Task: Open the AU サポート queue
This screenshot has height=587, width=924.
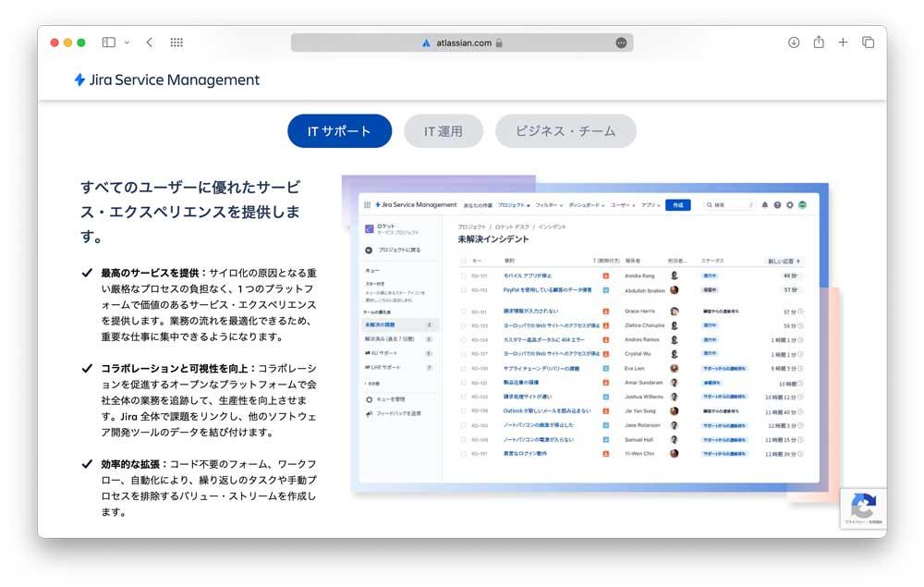Action: click(x=399, y=353)
